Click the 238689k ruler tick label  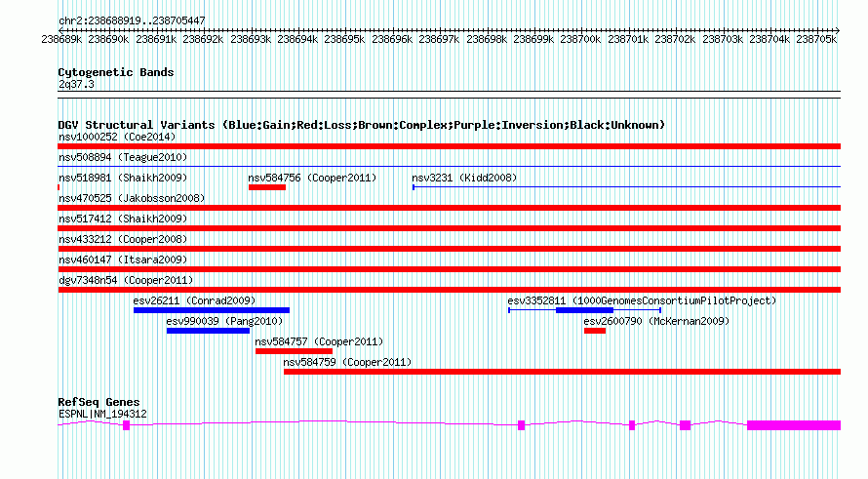[61, 39]
